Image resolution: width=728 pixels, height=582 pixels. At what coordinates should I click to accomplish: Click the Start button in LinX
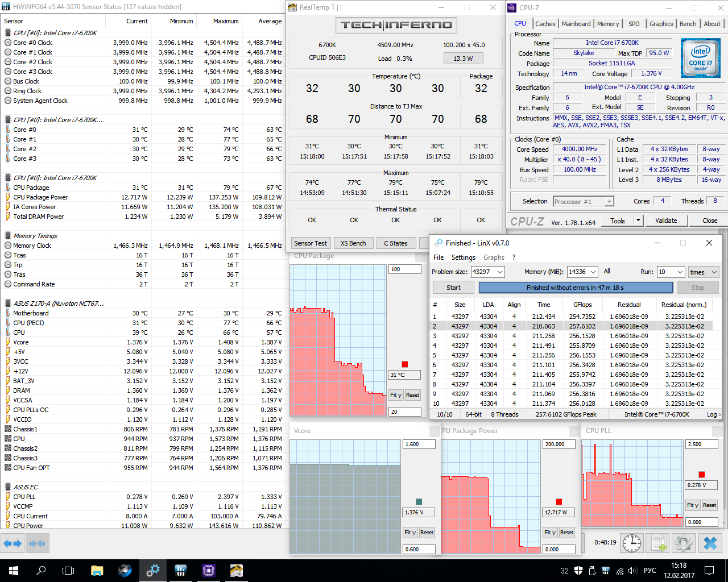453,288
